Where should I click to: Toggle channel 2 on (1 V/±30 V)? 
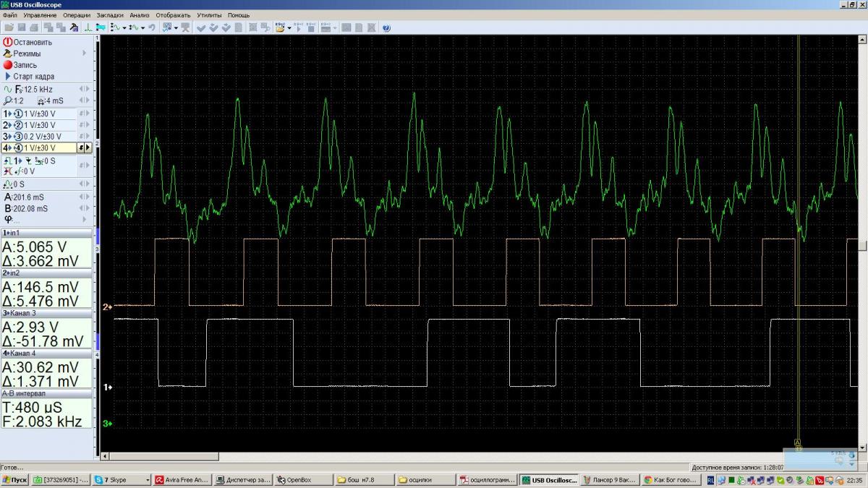point(19,125)
